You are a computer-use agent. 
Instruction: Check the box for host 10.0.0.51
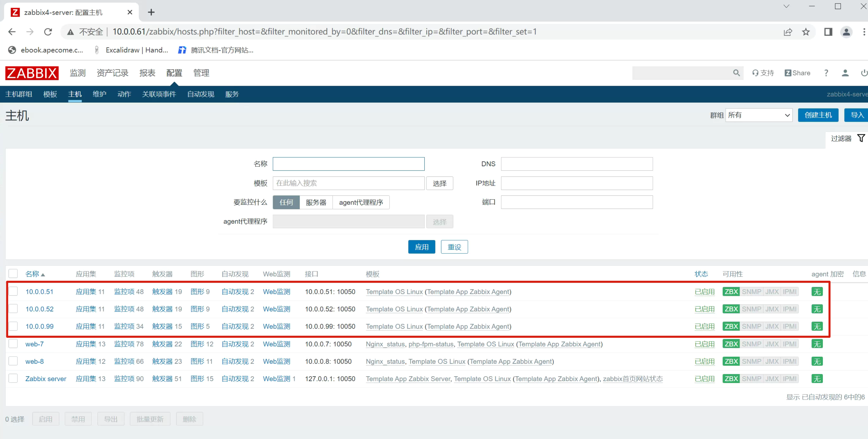13,291
